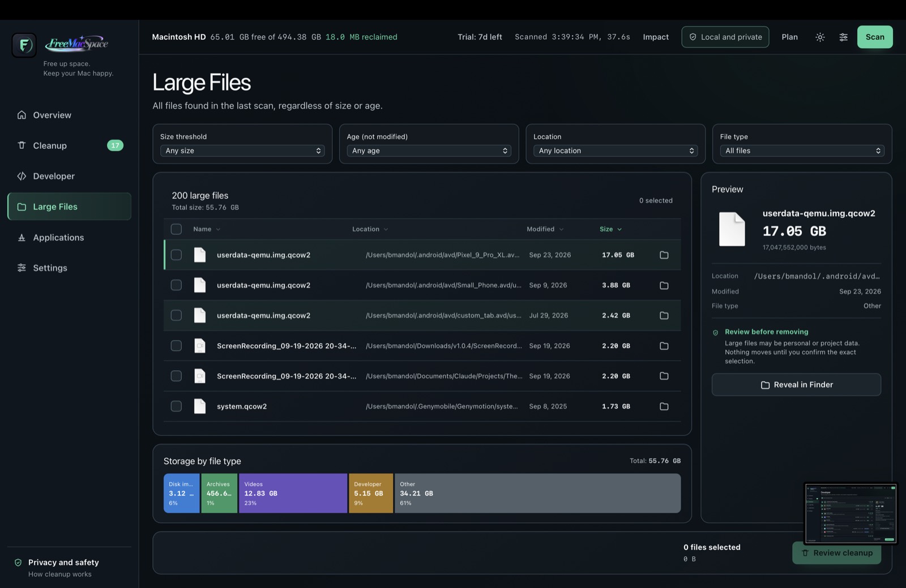This screenshot has width=906, height=588.
Task: Click the Cleanup badge showing 17
Action: (115, 145)
